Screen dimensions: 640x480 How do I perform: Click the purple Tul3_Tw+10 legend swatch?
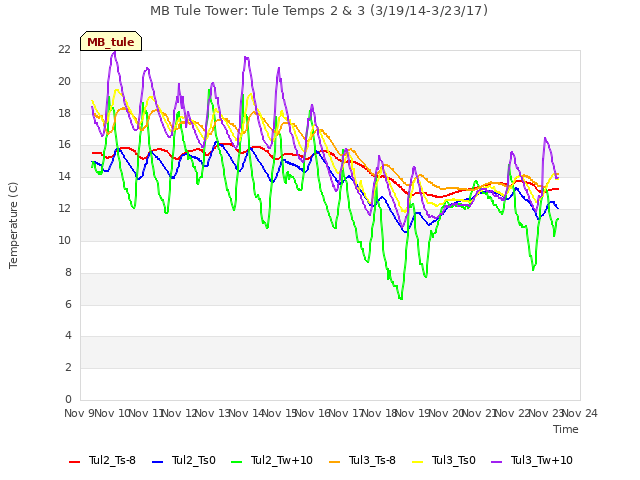click(496, 462)
